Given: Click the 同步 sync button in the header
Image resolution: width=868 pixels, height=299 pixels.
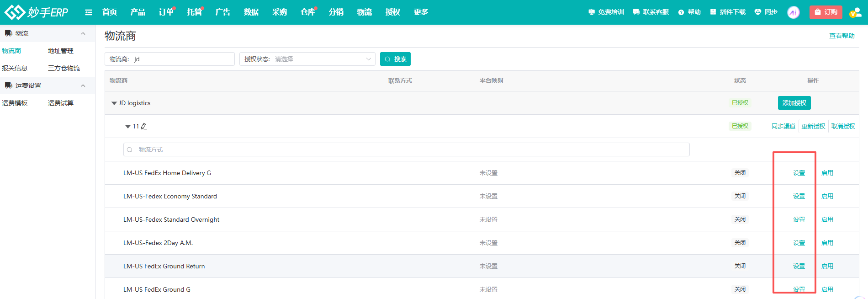Looking at the screenshot, I should 766,12.
